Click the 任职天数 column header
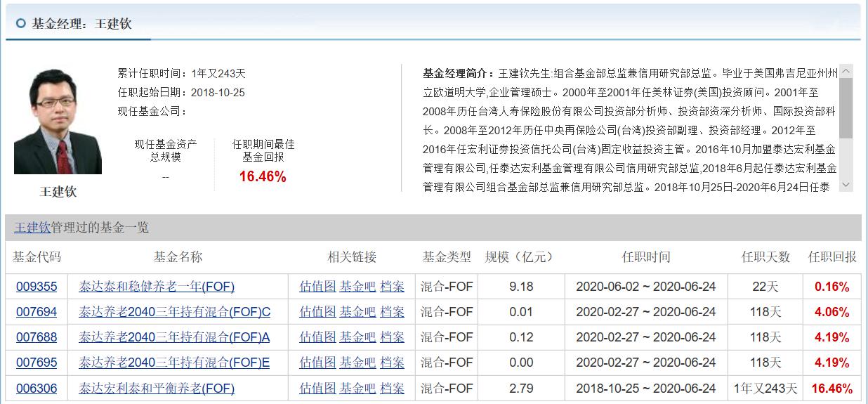This screenshot has height=404, width=868. [x=765, y=257]
